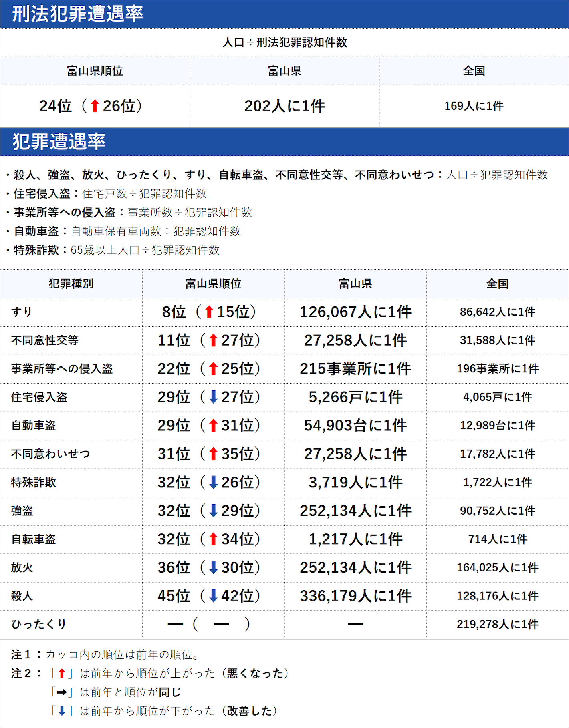Click the blue down arrow in the legend

(62, 711)
